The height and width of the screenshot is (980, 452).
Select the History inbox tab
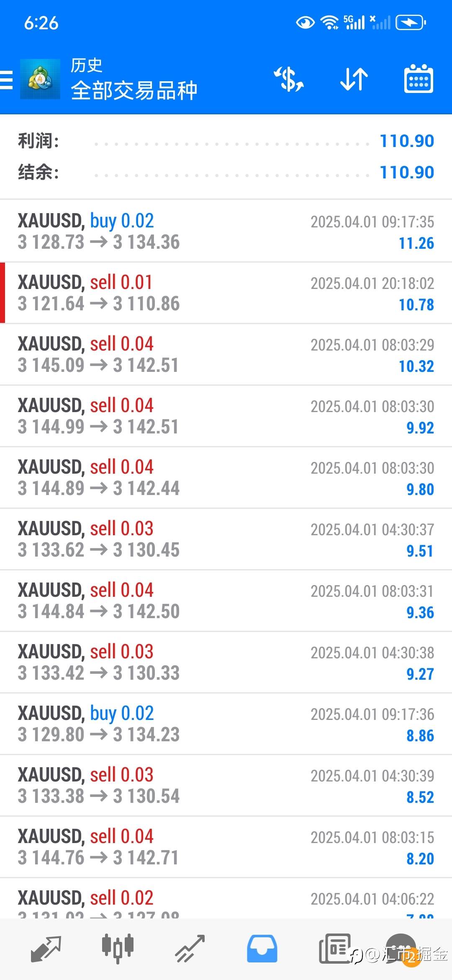tap(262, 949)
